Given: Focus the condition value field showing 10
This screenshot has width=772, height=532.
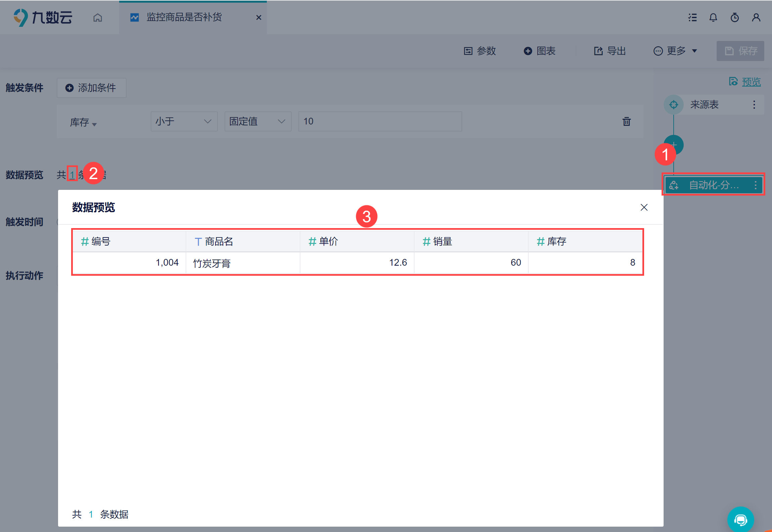Looking at the screenshot, I should (x=380, y=121).
